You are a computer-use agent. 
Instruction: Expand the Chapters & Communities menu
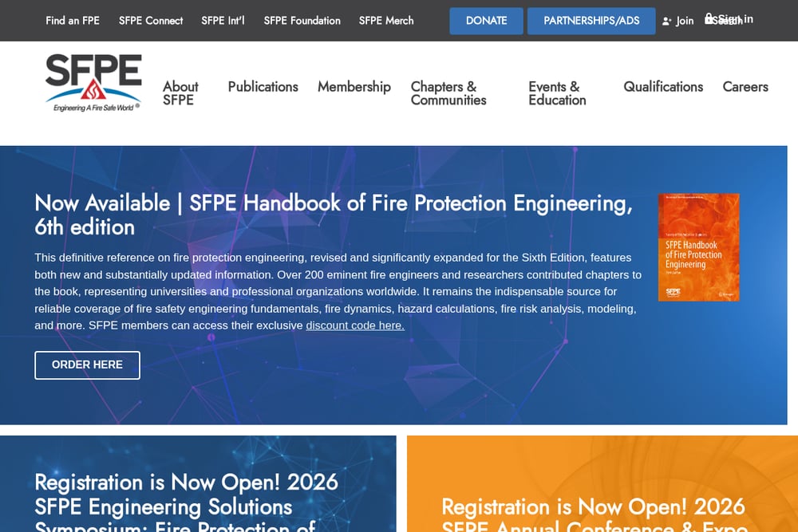pyautogui.click(x=448, y=93)
